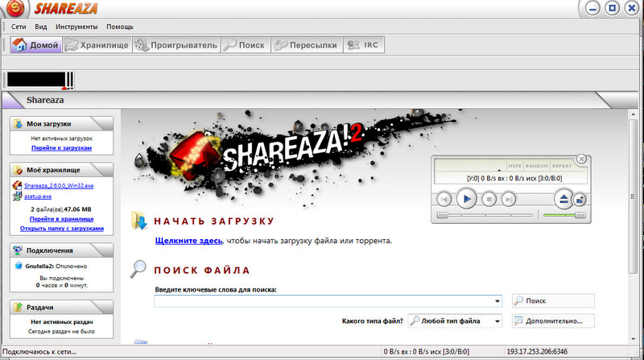The height and width of the screenshot is (360, 644).
Task: Click the status bar bandwidth text
Action: pyautogui.click(x=427, y=352)
